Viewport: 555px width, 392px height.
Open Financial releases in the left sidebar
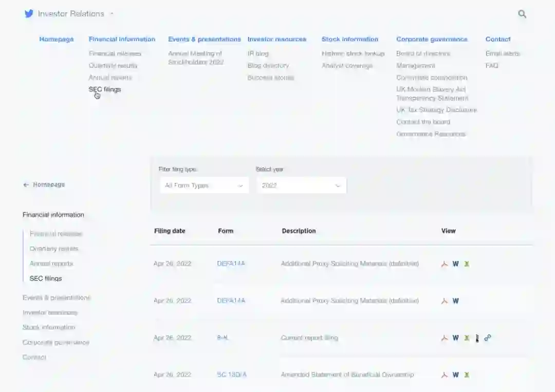point(56,234)
